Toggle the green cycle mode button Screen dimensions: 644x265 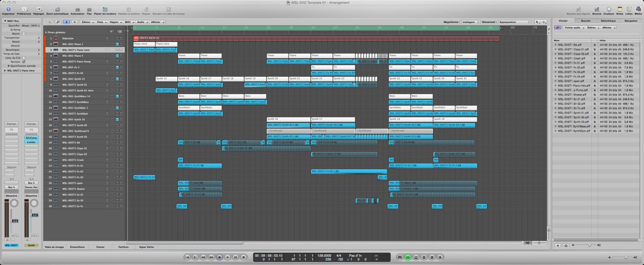408,257
